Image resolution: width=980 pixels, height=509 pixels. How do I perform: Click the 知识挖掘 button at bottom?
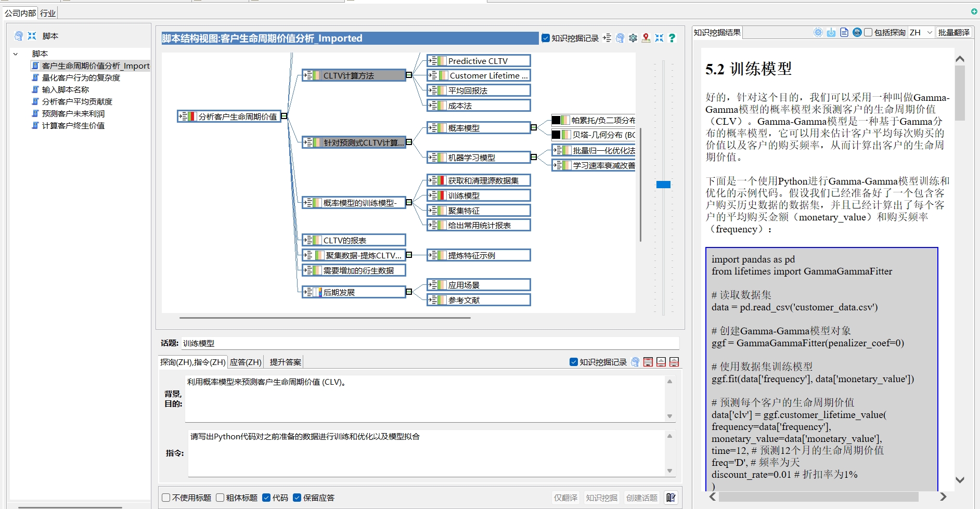coord(601,498)
